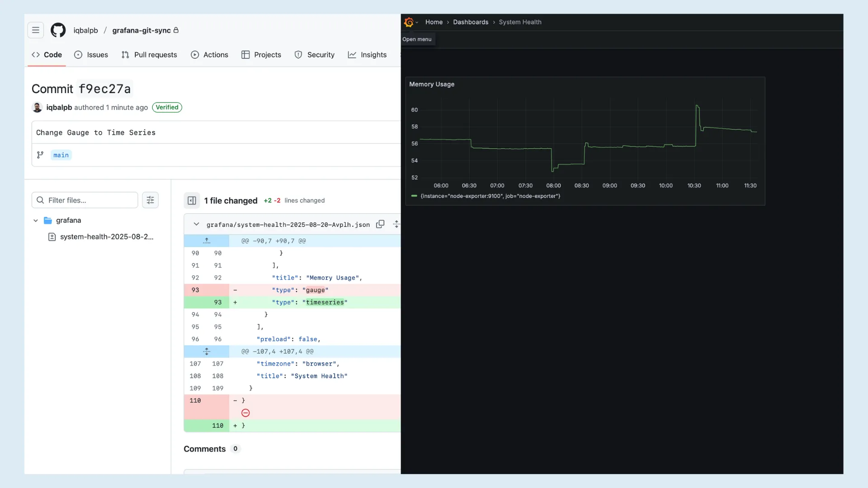Screen dimensions: 868x488
Task: Click commit hash f9ec27a
Action: point(104,89)
